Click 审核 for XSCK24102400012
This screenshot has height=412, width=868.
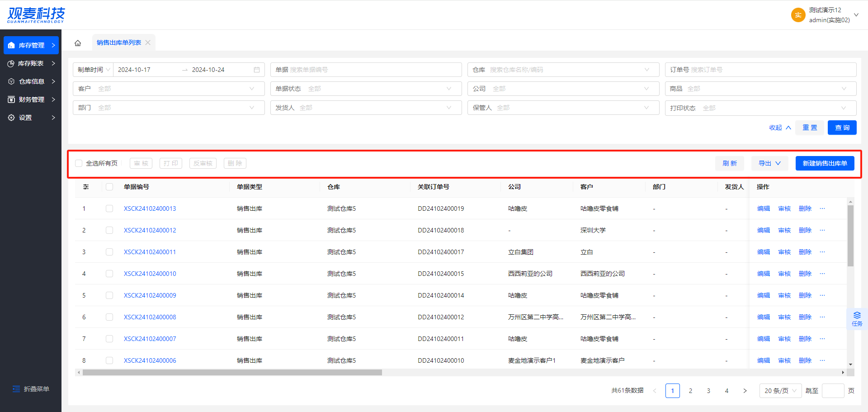[784, 230]
